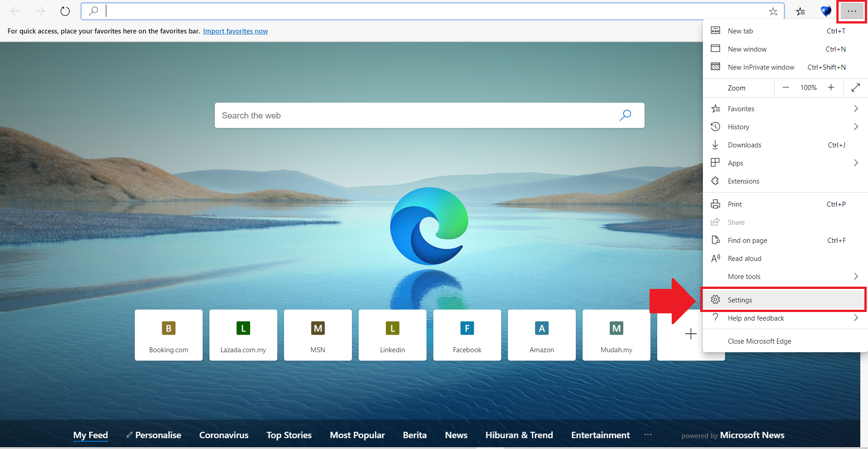Open the Lazada.com.my quick link tile
The height and width of the screenshot is (449, 868).
(243, 335)
